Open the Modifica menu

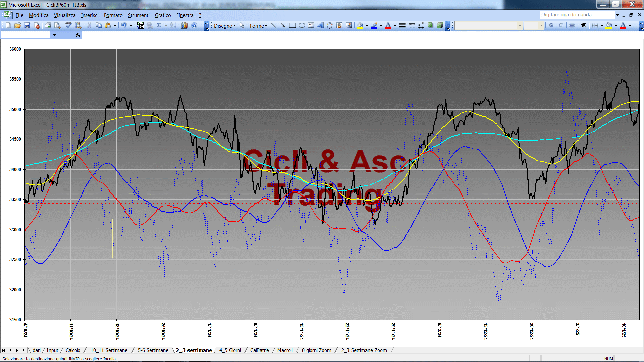tap(39, 15)
